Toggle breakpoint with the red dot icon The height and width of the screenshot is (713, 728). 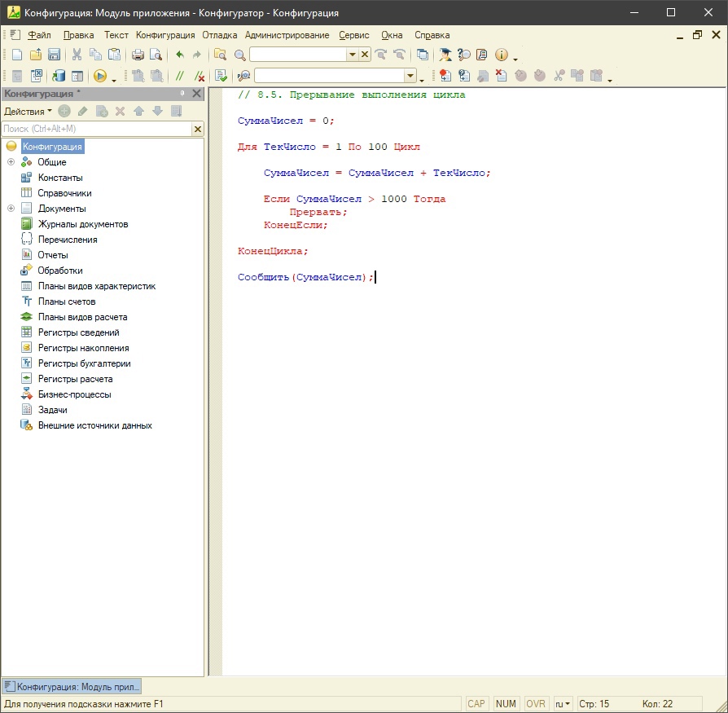(445, 76)
